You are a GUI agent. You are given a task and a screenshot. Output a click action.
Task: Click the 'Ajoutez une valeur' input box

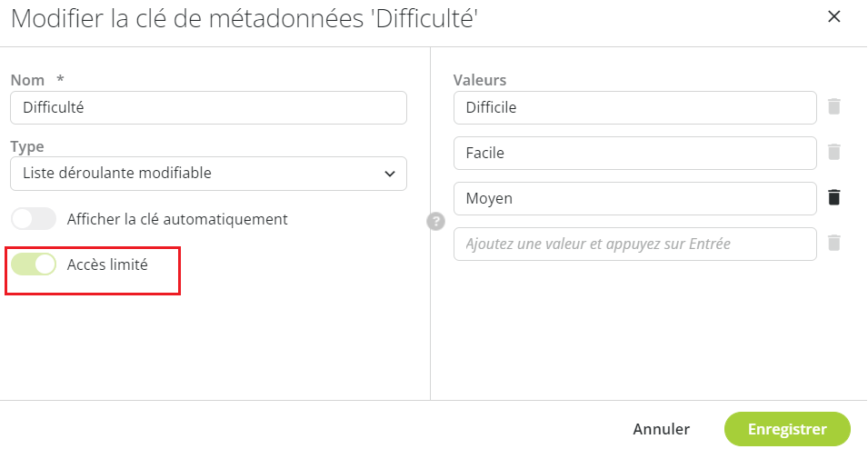point(635,244)
